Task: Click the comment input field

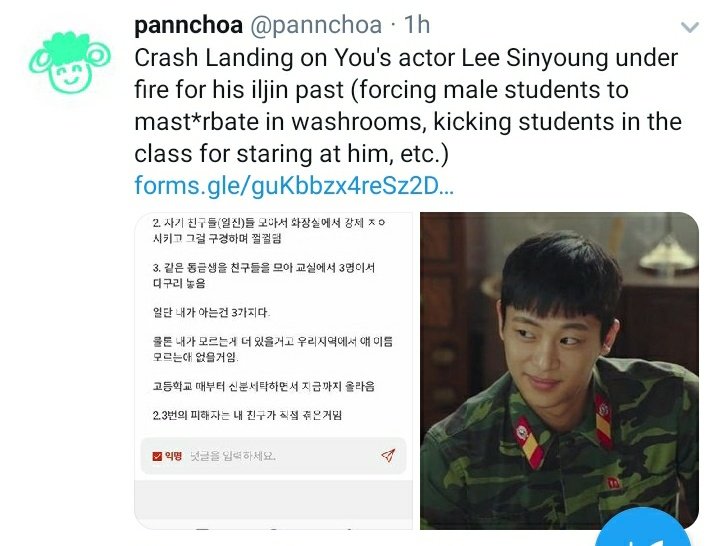Action: click(x=273, y=456)
